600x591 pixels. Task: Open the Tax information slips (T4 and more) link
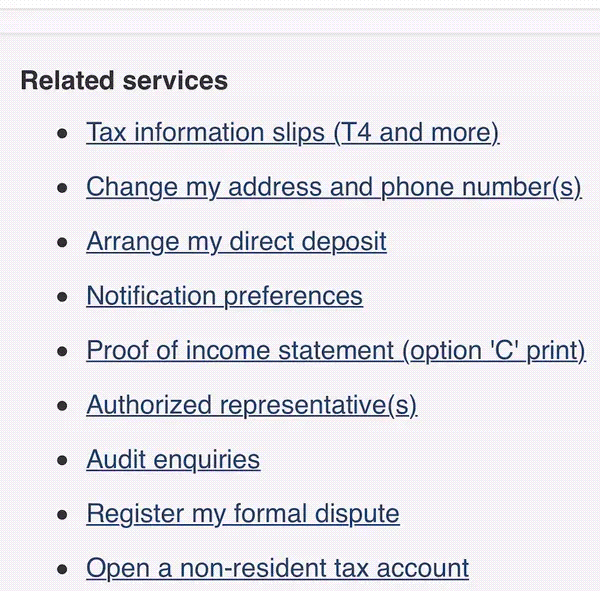click(292, 133)
